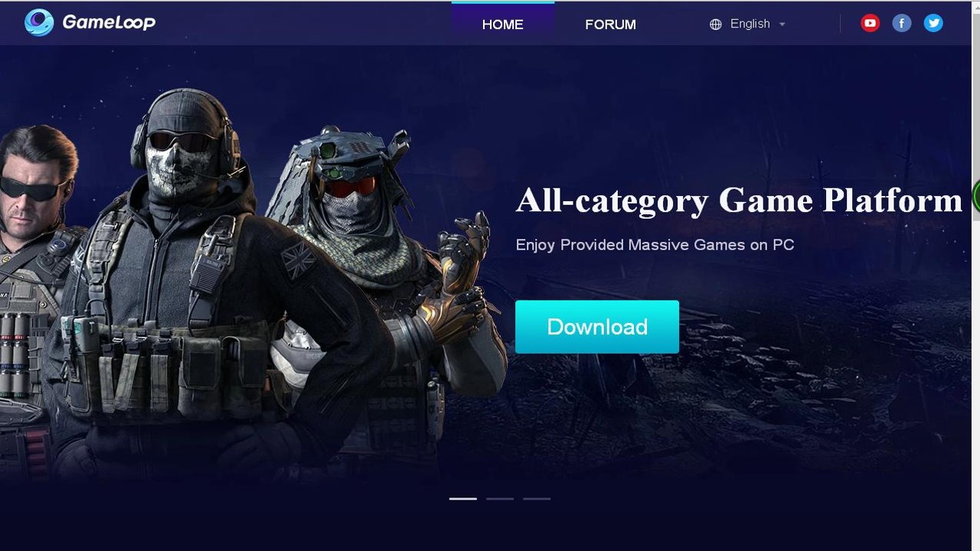Image resolution: width=980 pixels, height=551 pixels.
Task: Click the Enjoy Provided Massive Games subtitle
Action: 655,245
